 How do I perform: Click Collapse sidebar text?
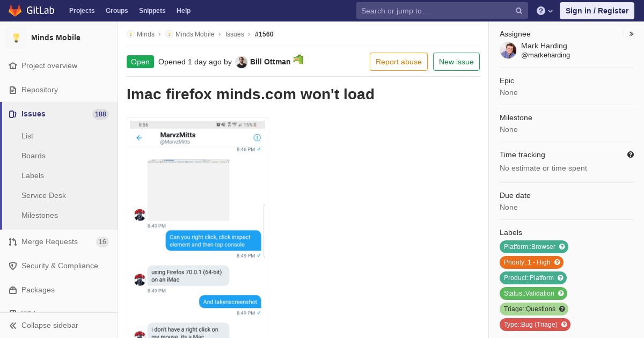(49, 325)
